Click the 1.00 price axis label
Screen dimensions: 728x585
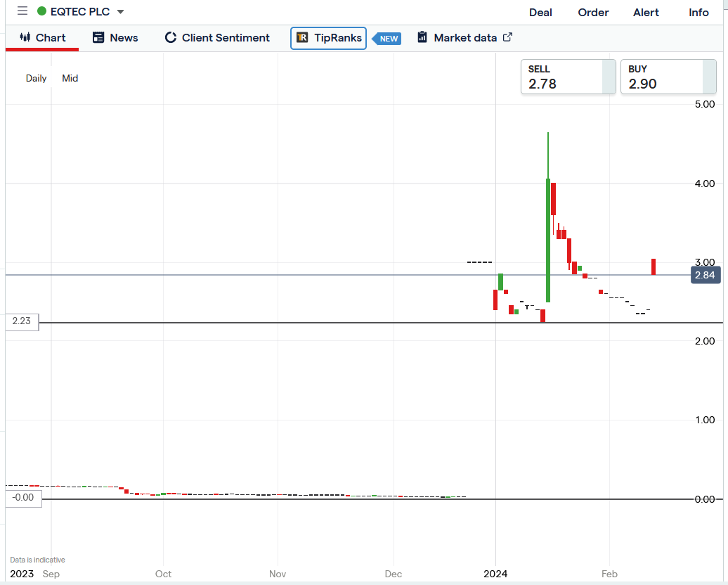coord(705,420)
